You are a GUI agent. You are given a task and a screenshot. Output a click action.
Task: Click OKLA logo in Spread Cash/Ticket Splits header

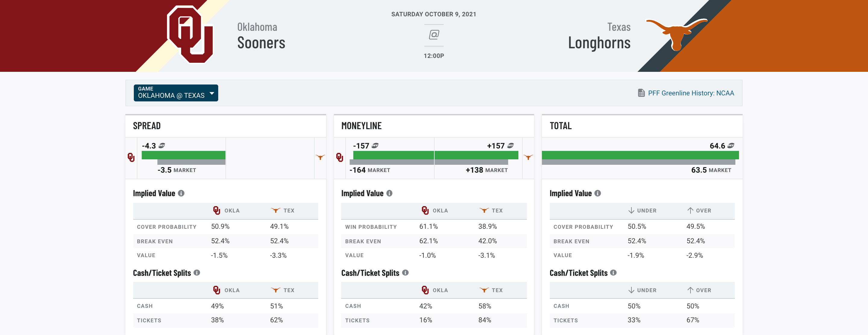coord(217,290)
